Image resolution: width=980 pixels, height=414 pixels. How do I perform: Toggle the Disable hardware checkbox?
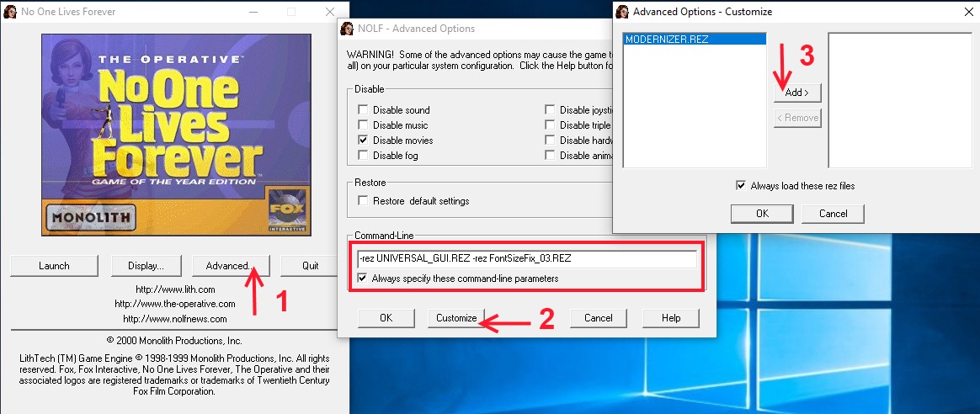coord(550,140)
